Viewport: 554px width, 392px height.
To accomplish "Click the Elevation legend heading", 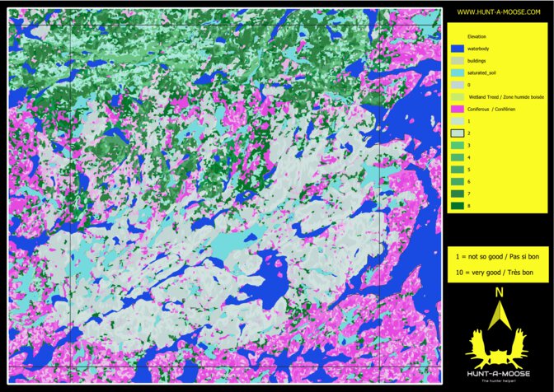I will [477, 36].
